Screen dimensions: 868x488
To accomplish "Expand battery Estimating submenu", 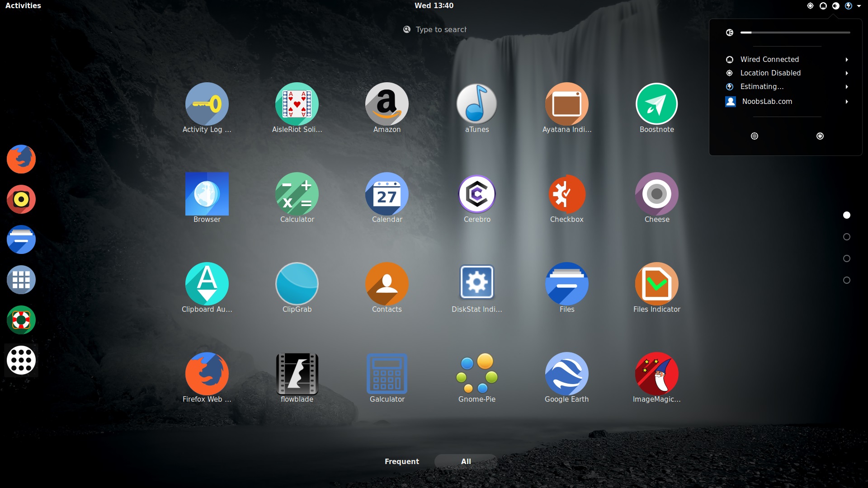I will (787, 86).
